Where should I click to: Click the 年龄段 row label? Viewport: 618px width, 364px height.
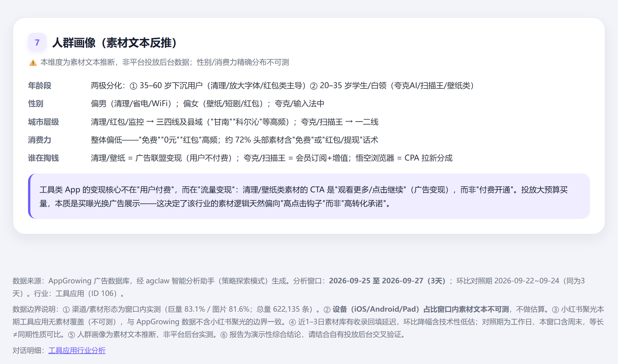click(39, 86)
